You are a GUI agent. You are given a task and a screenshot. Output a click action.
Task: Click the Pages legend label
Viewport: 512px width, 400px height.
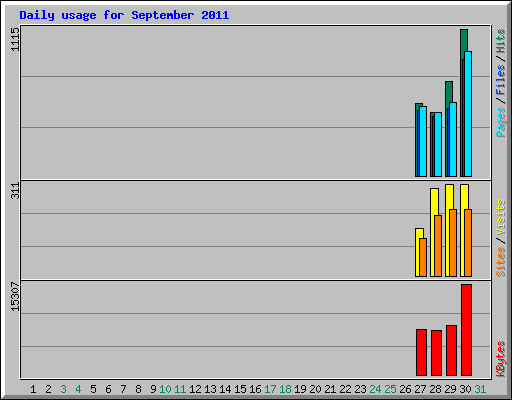click(x=501, y=122)
